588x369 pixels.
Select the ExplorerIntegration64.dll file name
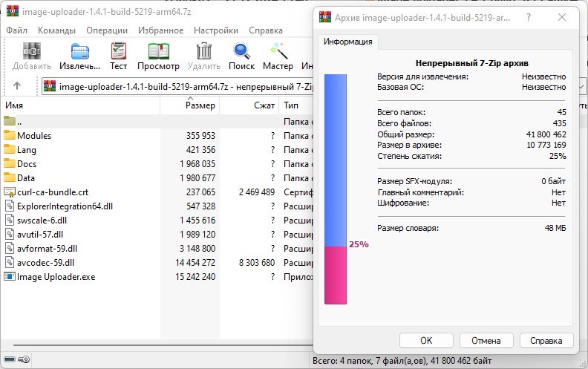tap(65, 206)
